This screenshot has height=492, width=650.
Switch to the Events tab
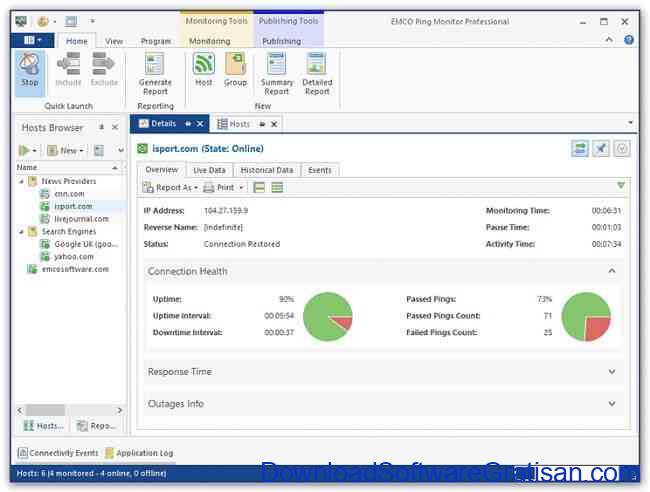pyautogui.click(x=320, y=170)
